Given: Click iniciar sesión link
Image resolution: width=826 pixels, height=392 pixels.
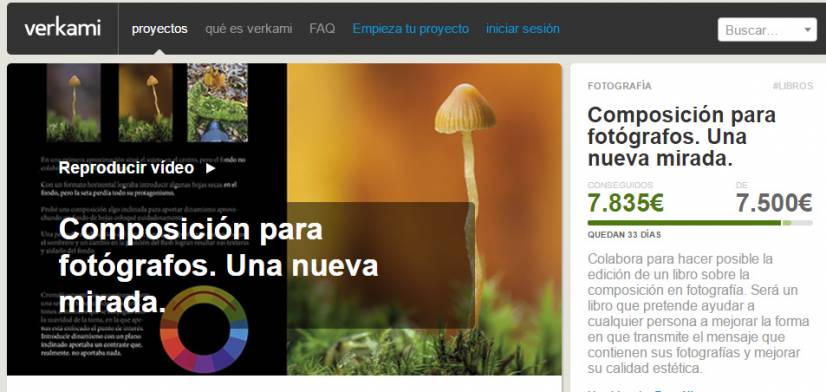Looking at the screenshot, I should [523, 28].
